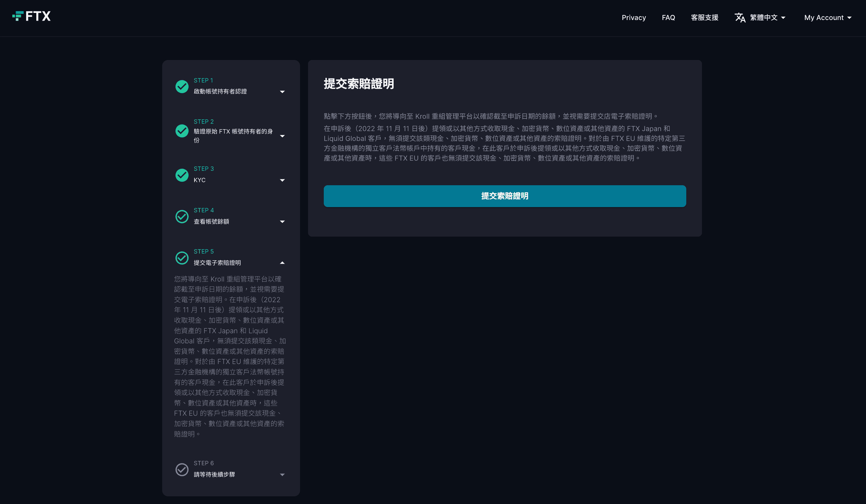
Task: Expand Step 4 查看帳號餘額 arrow
Action: click(x=282, y=222)
